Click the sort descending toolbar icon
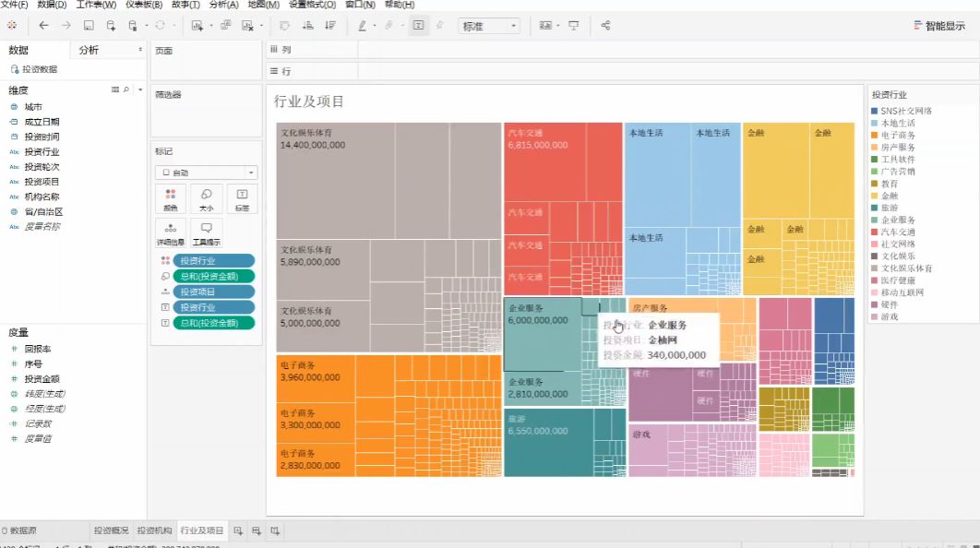980x548 pixels. tap(329, 26)
